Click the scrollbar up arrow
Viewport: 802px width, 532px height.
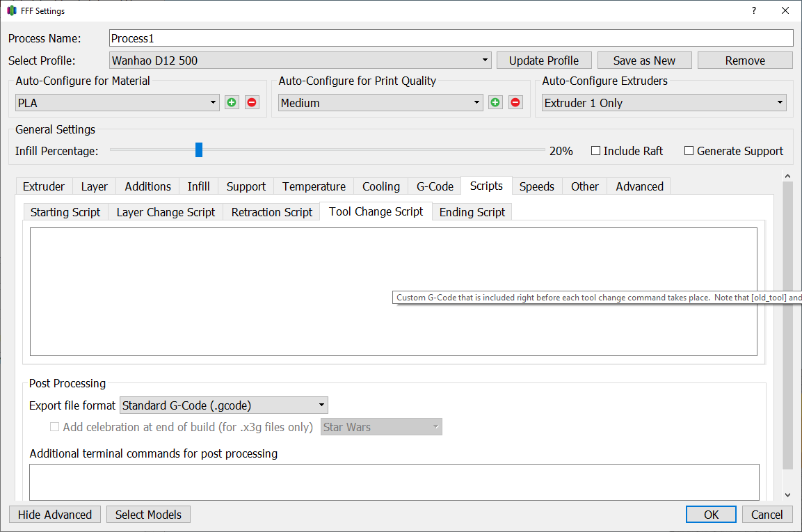click(787, 176)
